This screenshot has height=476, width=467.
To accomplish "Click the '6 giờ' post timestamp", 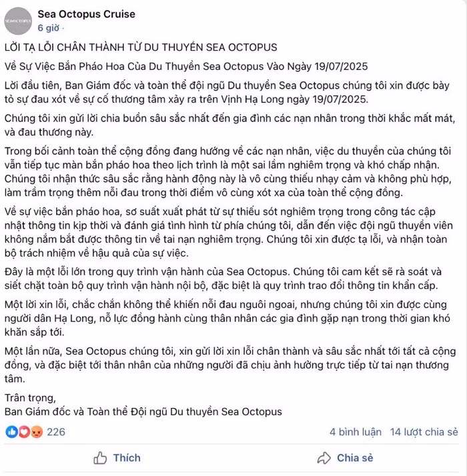I will 49,28.
